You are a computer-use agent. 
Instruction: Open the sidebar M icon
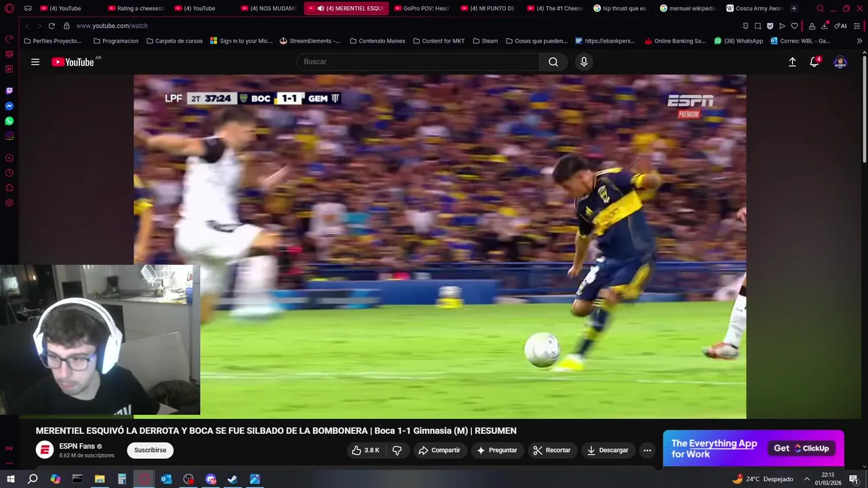9,68
